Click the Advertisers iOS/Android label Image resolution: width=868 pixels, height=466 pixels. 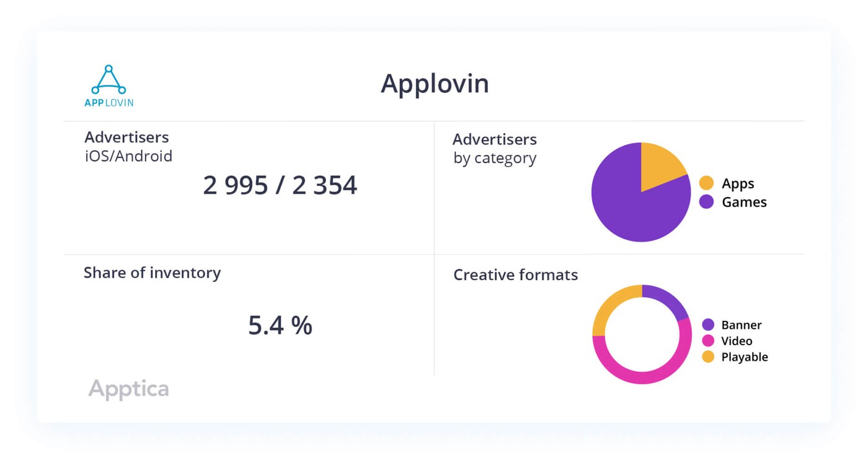pos(128,146)
